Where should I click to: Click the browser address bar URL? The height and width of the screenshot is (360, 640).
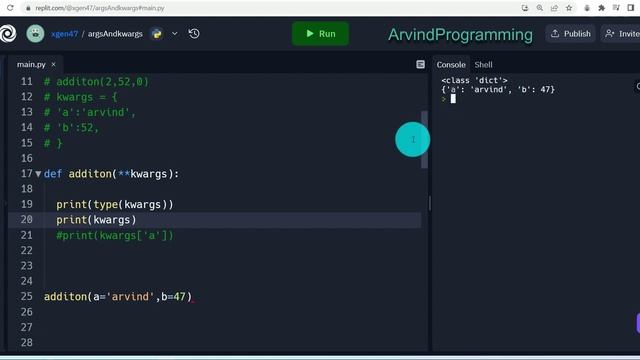100,8
